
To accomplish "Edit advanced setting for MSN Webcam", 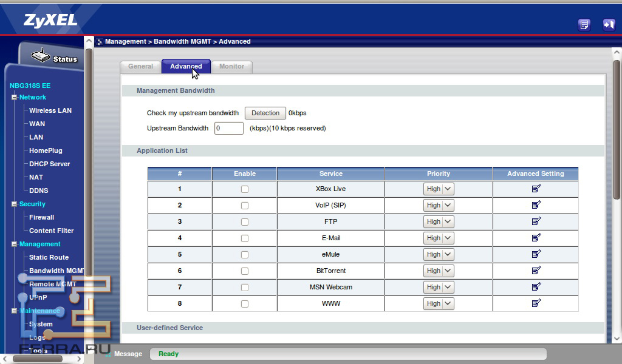I will click(536, 287).
